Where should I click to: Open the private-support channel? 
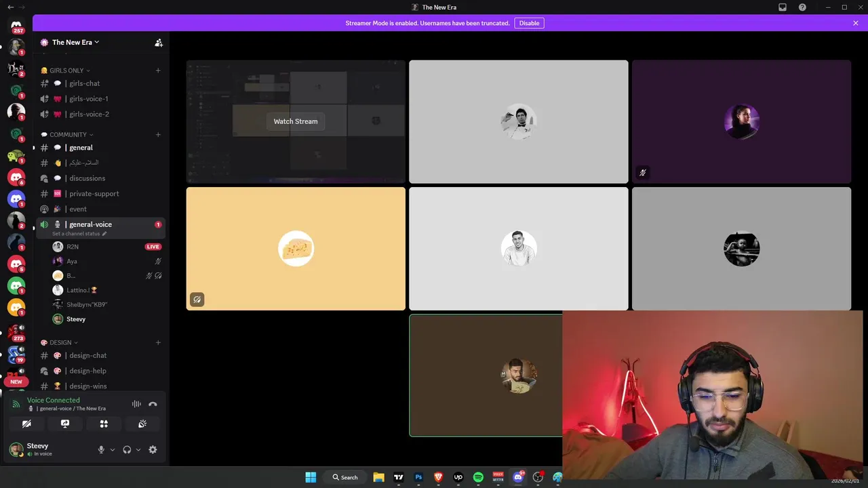[100, 194]
